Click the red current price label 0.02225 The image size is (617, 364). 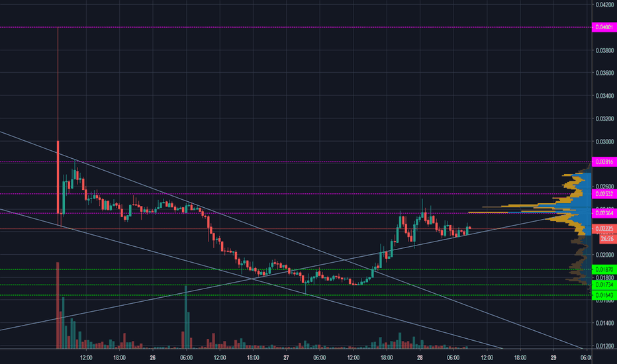pyautogui.click(x=604, y=228)
